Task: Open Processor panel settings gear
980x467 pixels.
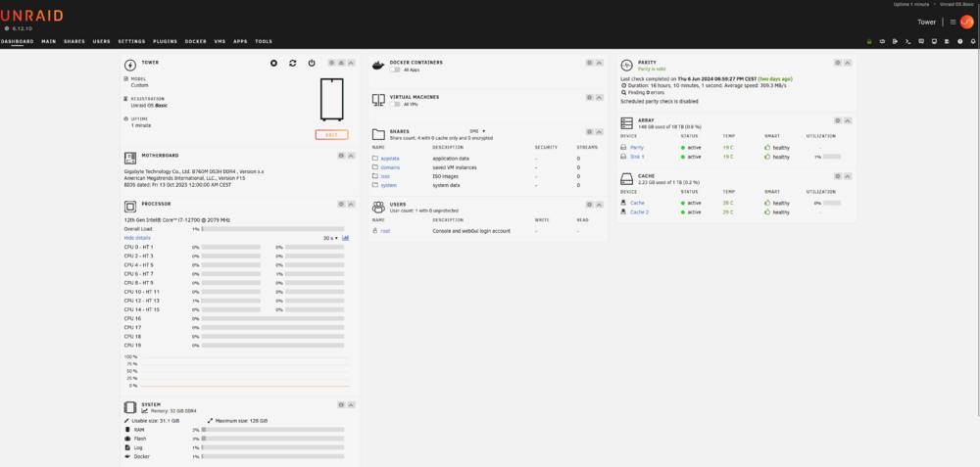Action: coord(341,205)
